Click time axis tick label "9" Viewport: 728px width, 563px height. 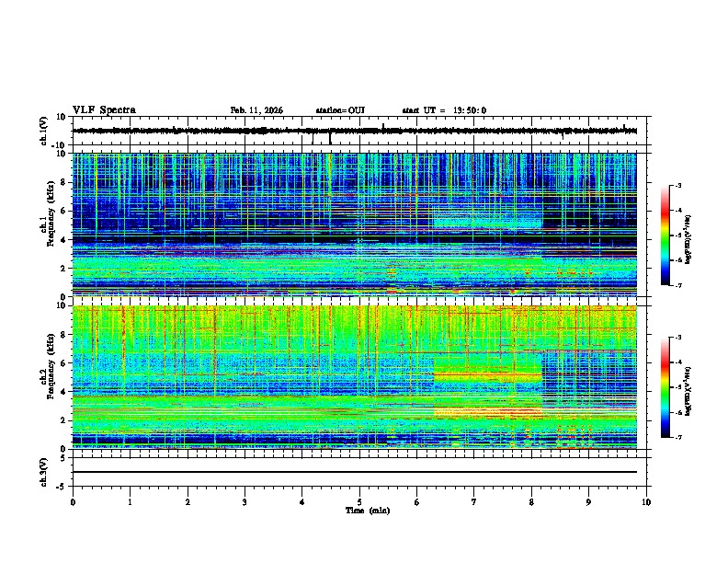[588, 502]
